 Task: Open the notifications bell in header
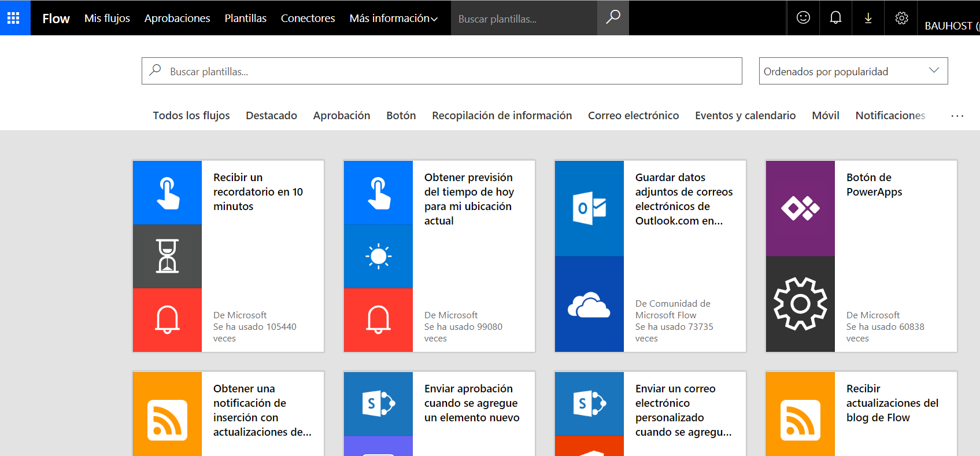click(x=835, y=18)
